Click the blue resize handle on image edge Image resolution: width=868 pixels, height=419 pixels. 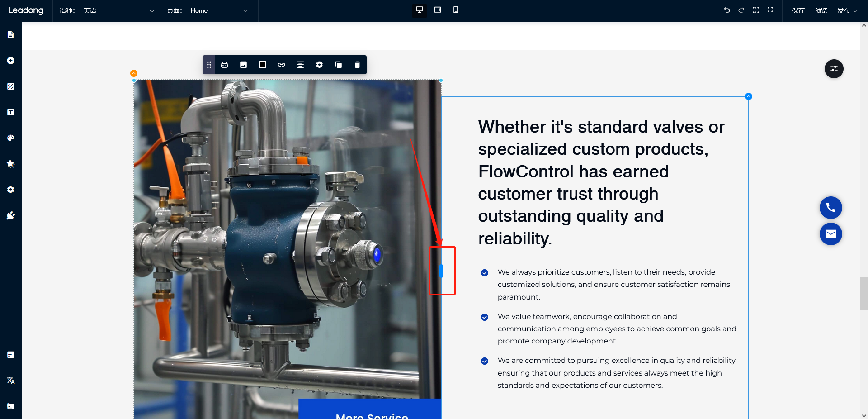[441, 271]
